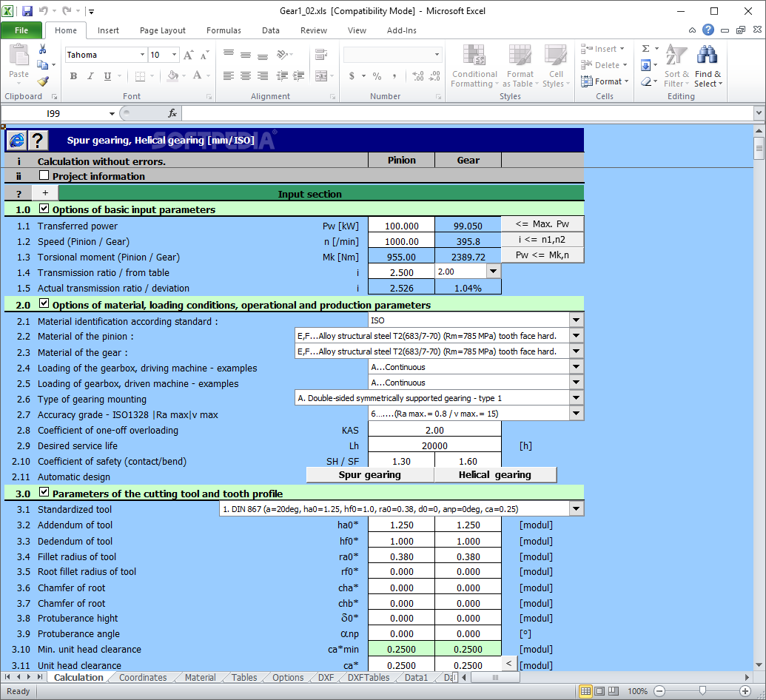Click the Font Color letter A icon

(198, 75)
